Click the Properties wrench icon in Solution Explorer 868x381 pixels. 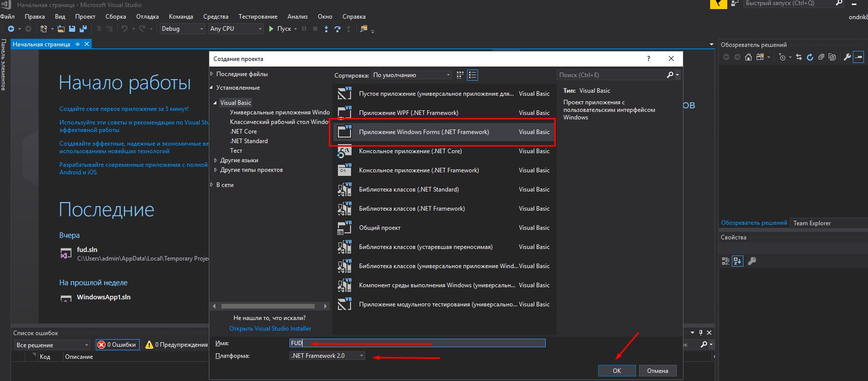[847, 57]
